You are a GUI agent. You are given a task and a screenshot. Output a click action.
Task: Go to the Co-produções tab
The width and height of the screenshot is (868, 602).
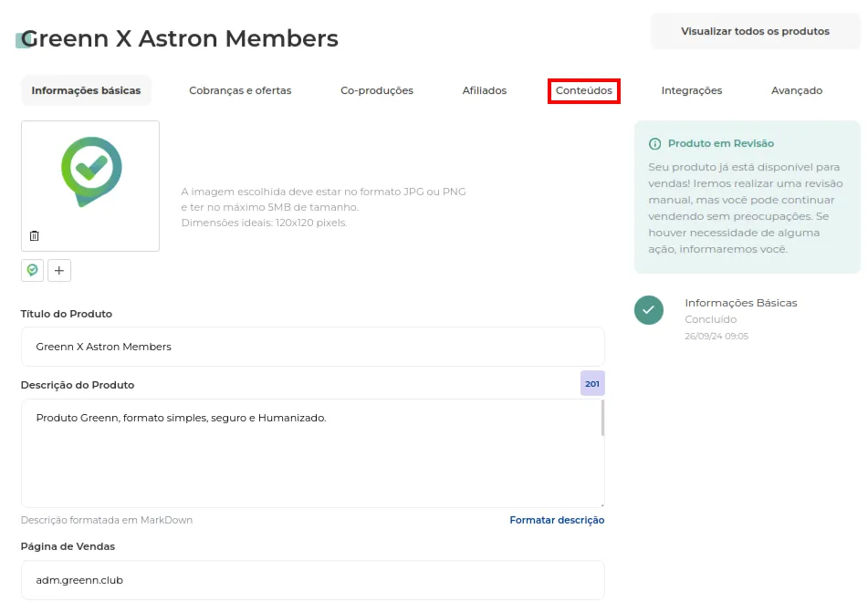coord(377,90)
